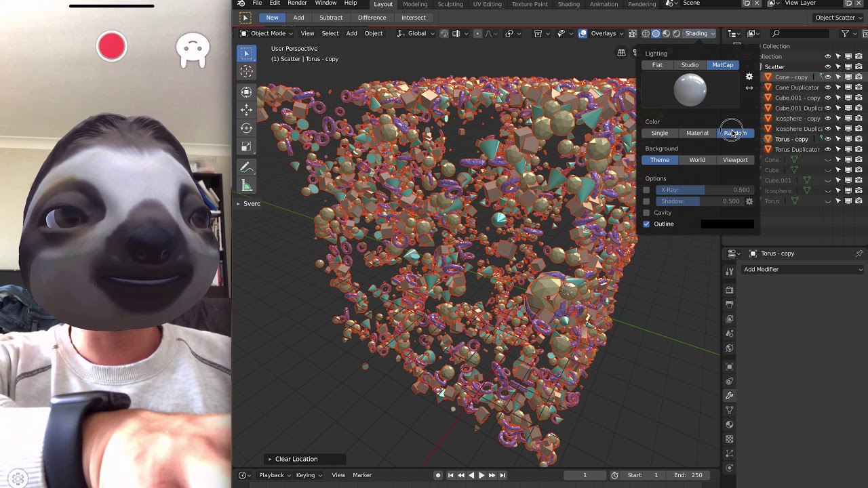Image resolution: width=868 pixels, height=488 pixels.
Task: Pick the Scale tool
Action: 246,146
